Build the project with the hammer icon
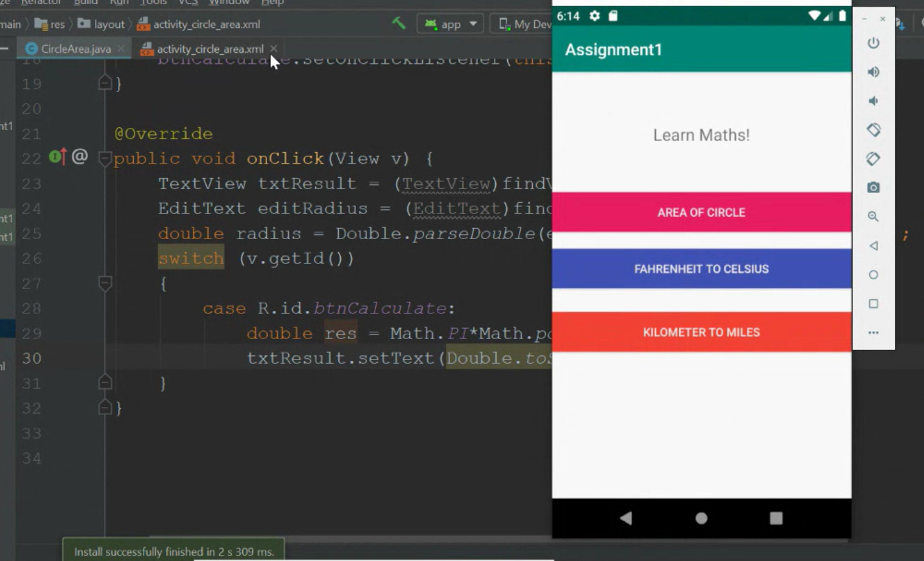 pyautogui.click(x=398, y=23)
